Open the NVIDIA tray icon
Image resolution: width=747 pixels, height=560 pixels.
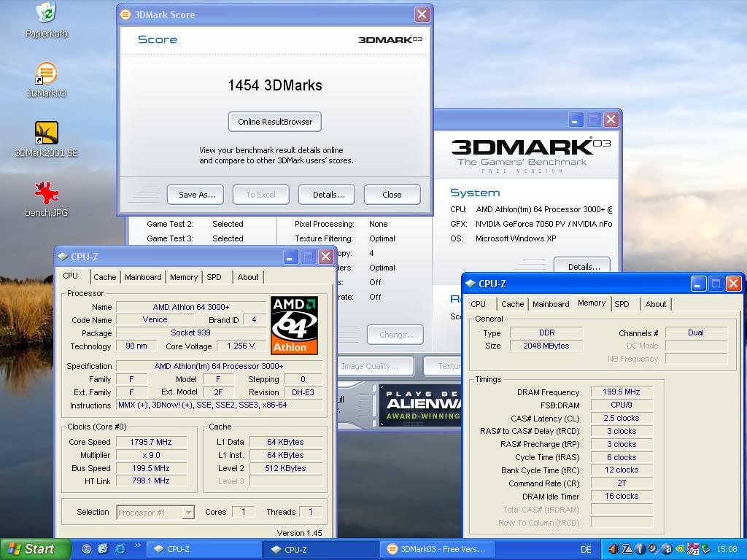click(681, 549)
